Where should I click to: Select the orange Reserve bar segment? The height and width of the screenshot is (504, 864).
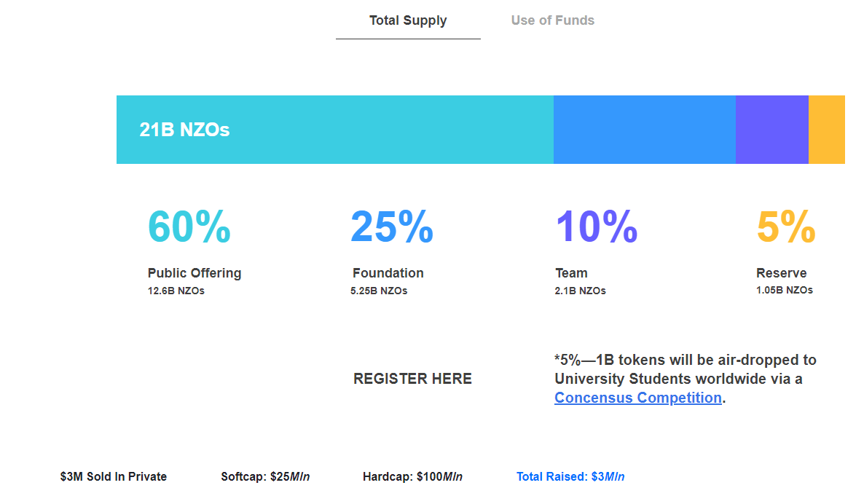pos(826,130)
